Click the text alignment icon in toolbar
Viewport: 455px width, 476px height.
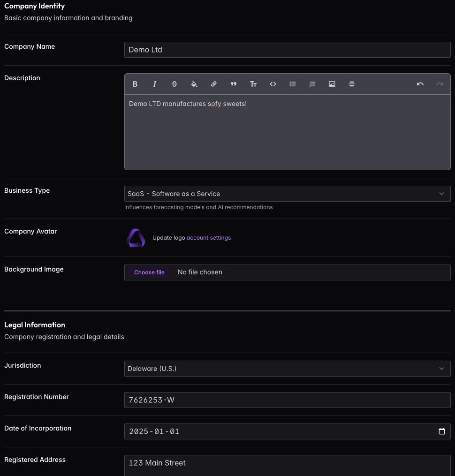click(352, 84)
